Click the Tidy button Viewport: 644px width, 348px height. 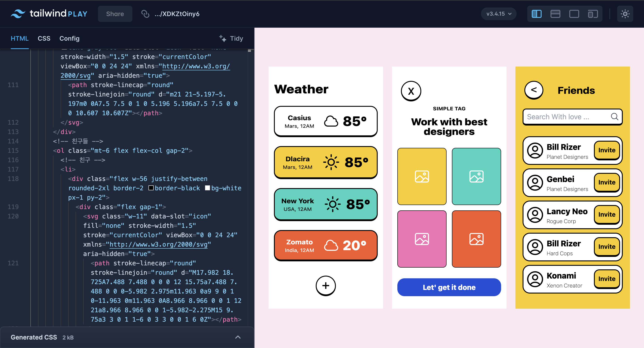point(231,38)
